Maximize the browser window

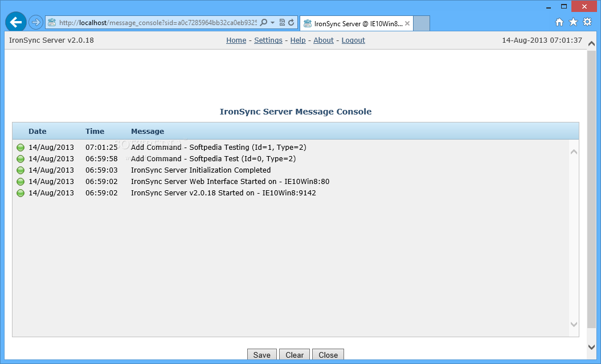point(564,6)
